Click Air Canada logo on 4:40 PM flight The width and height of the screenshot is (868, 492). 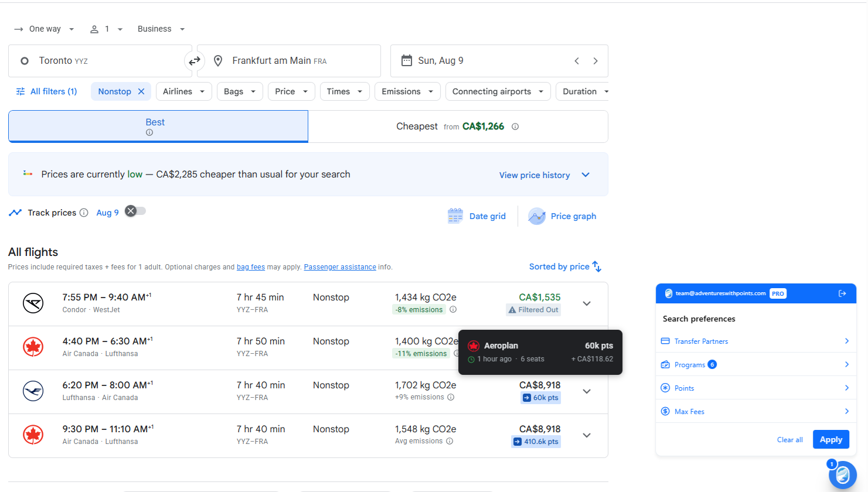33,347
